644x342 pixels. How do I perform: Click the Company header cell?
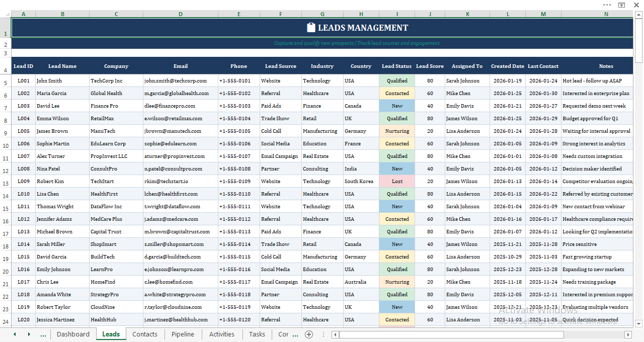pyautogui.click(x=116, y=66)
